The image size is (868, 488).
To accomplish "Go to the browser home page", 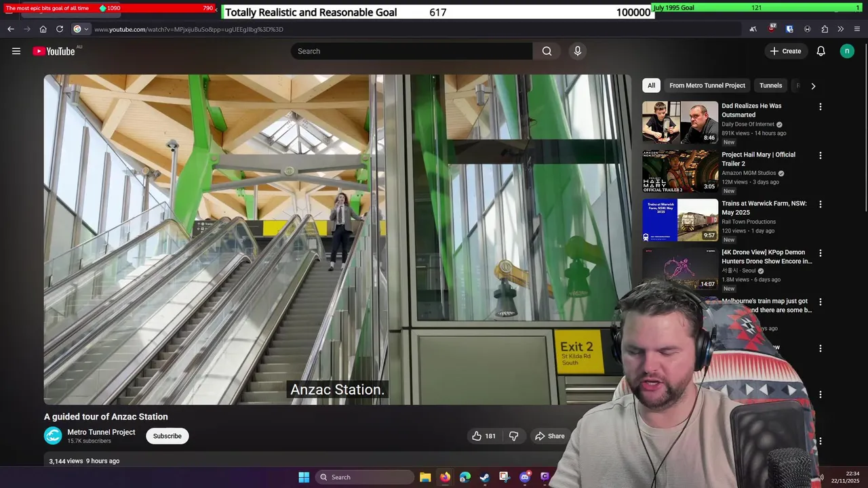I will click(43, 29).
